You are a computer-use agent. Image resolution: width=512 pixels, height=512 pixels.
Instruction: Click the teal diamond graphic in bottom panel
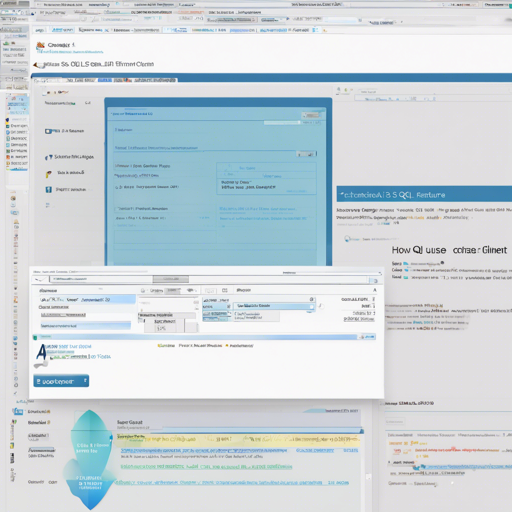pos(90,460)
